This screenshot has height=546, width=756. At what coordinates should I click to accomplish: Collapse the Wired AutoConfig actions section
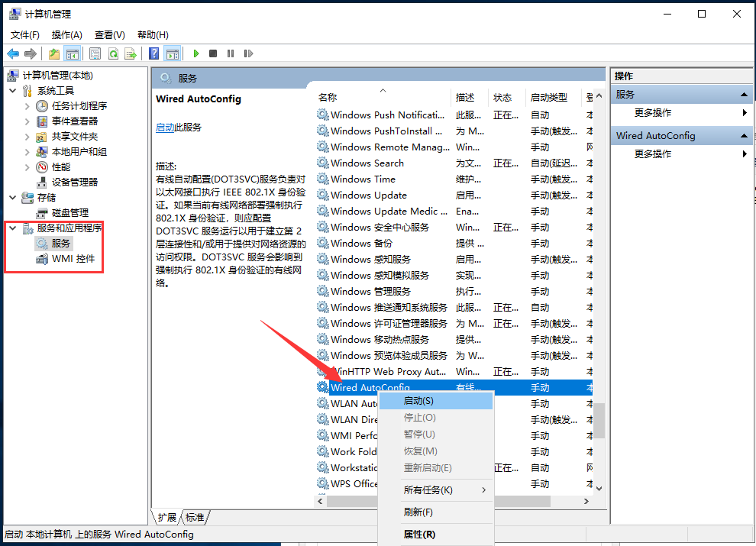pyautogui.click(x=744, y=136)
